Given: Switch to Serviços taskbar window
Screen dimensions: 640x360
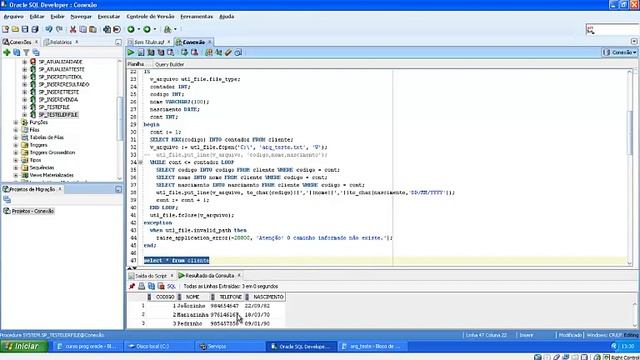Looking at the screenshot, I should click(x=230, y=347).
